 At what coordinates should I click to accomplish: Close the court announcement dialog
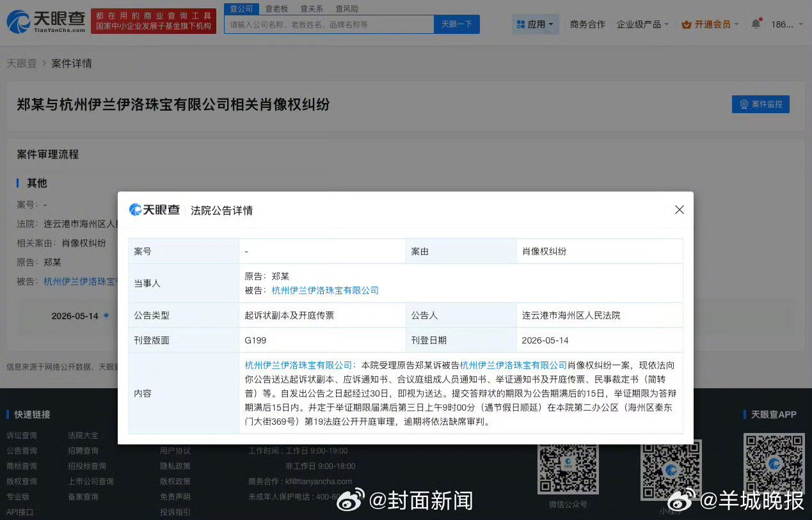(680, 210)
